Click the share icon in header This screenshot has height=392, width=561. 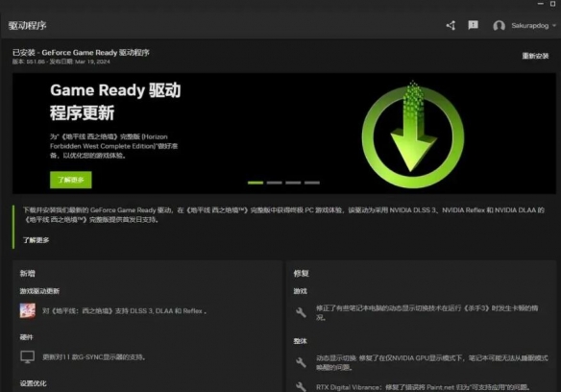(x=451, y=25)
